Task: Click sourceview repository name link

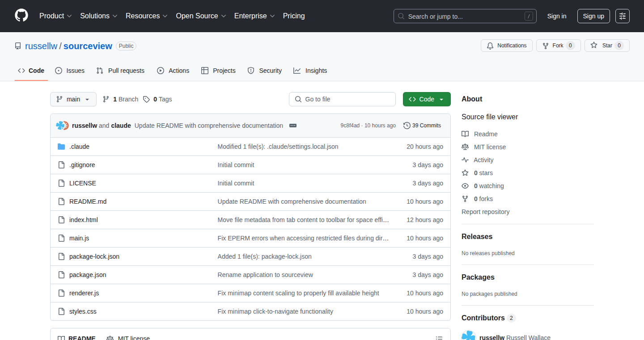Action: (88, 46)
